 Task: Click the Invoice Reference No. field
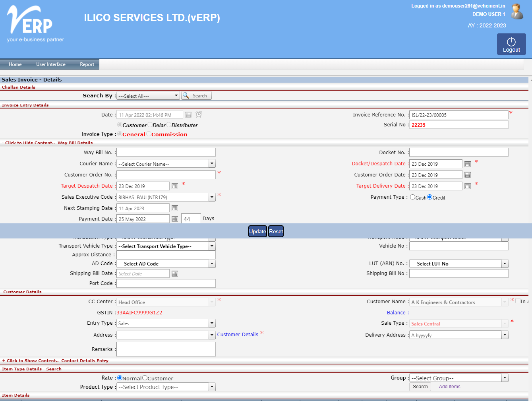[459, 115]
